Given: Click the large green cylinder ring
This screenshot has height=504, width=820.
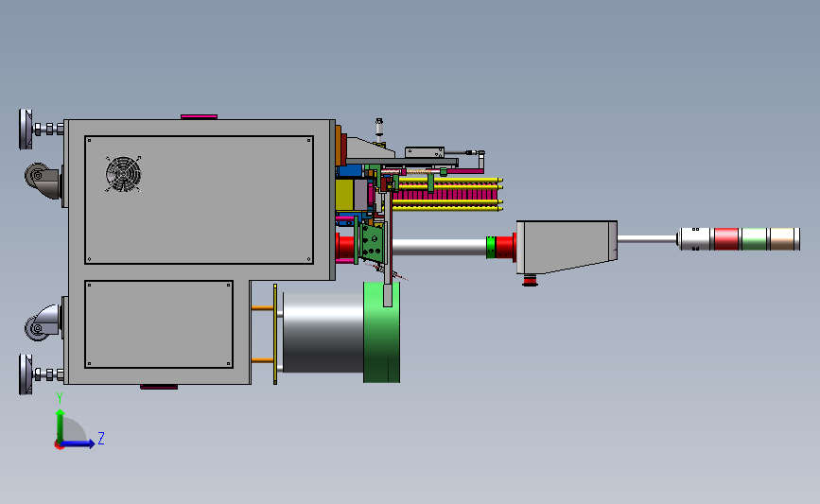Looking at the screenshot, I should [382, 333].
